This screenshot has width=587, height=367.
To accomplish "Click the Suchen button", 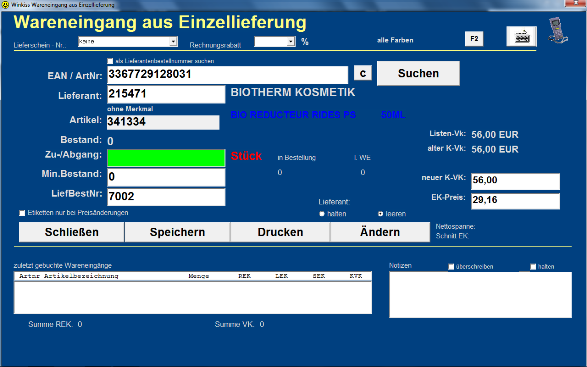I will [x=418, y=73].
